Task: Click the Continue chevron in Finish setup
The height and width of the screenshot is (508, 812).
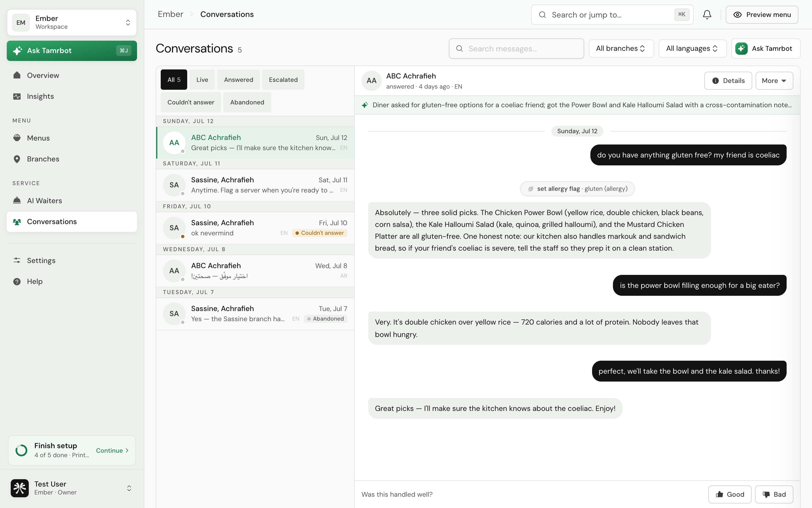Action: tap(127, 450)
